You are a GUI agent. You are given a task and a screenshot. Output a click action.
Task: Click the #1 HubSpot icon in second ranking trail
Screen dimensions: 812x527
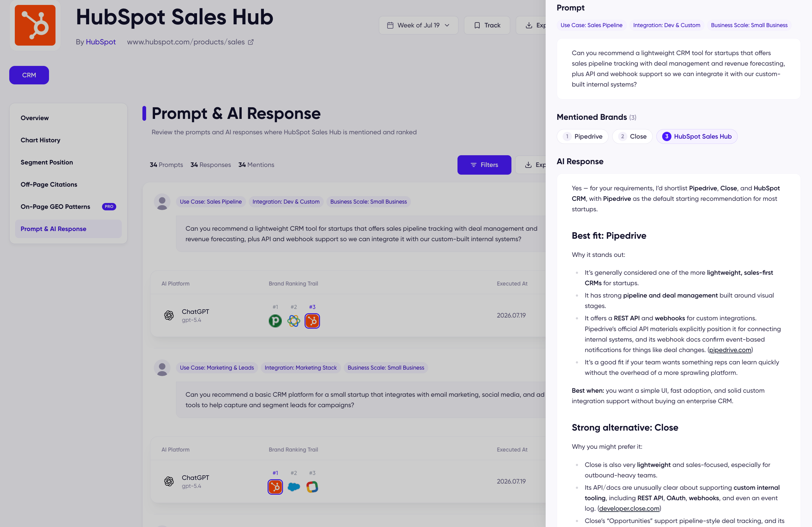point(275,487)
